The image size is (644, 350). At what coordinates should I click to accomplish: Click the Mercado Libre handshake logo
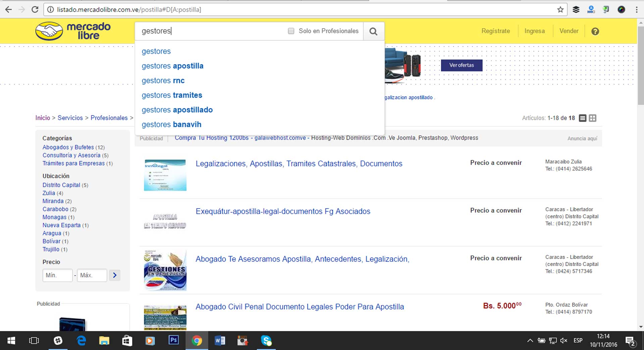(x=49, y=31)
